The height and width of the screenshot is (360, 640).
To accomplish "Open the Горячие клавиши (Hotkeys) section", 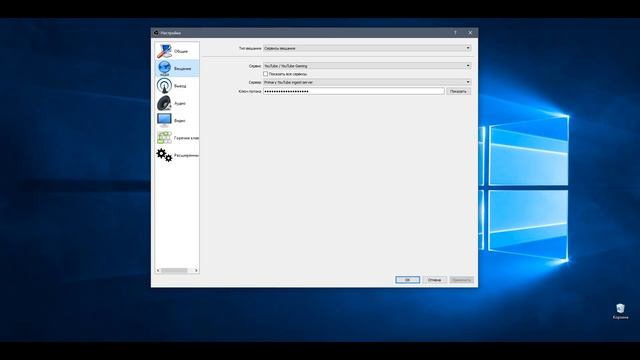I will pos(177,138).
